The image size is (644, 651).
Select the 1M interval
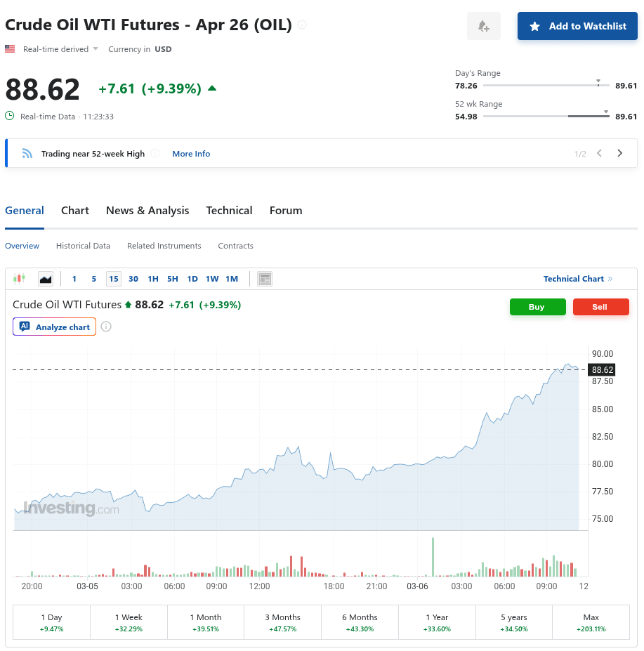(232, 279)
